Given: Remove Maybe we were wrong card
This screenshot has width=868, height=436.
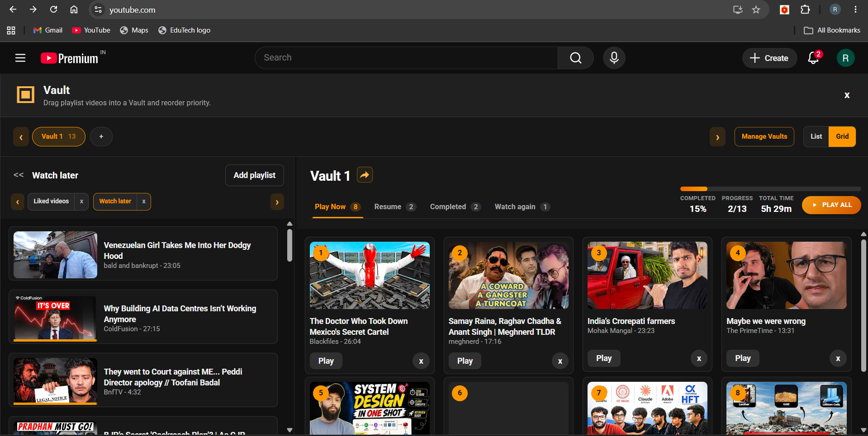Looking at the screenshot, I should click(838, 358).
